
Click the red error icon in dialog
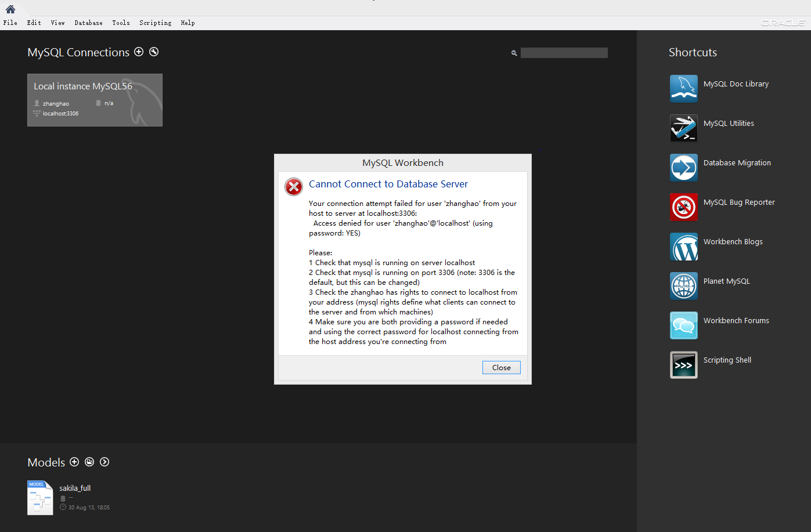click(294, 187)
